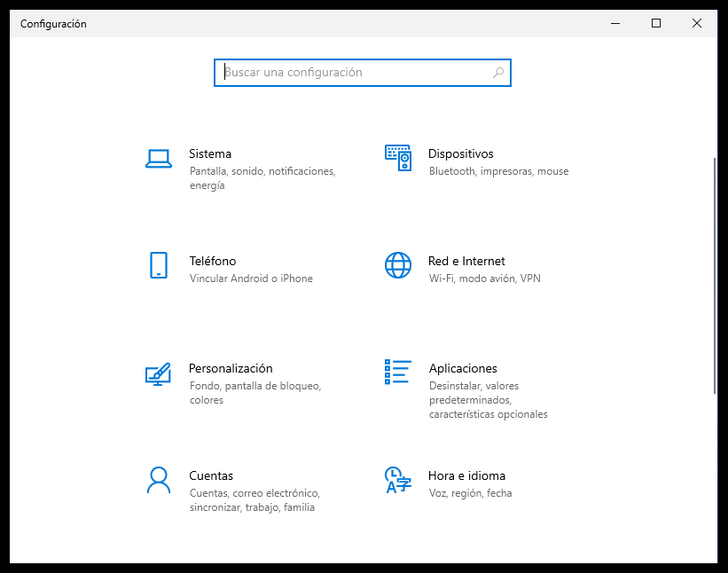Open the Sistema laptop icon
This screenshot has height=573, width=728.
pyautogui.click(x=159, y=159)
